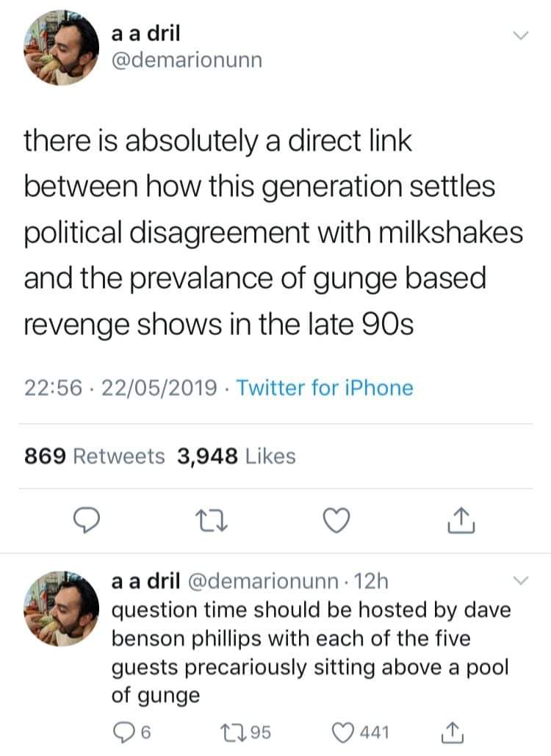Open the reply tweet text about question time
Image resolution: width=551 pixels, height=756 pixels.
coord(309,653)
